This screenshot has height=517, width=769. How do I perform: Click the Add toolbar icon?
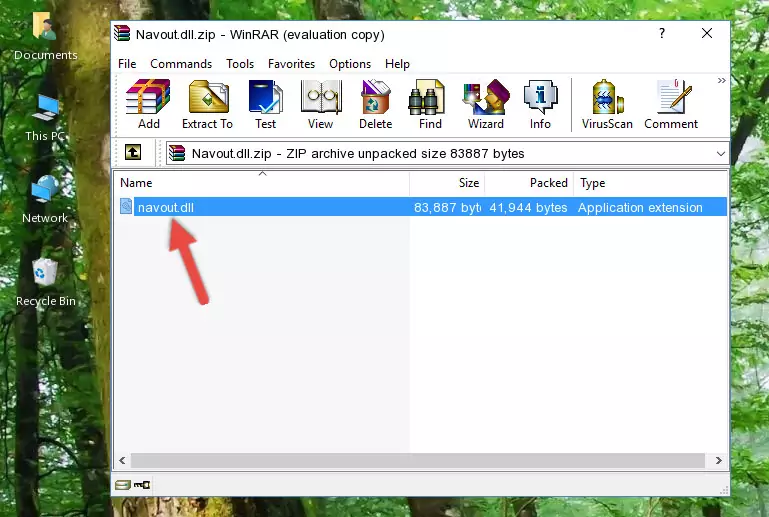148,104
